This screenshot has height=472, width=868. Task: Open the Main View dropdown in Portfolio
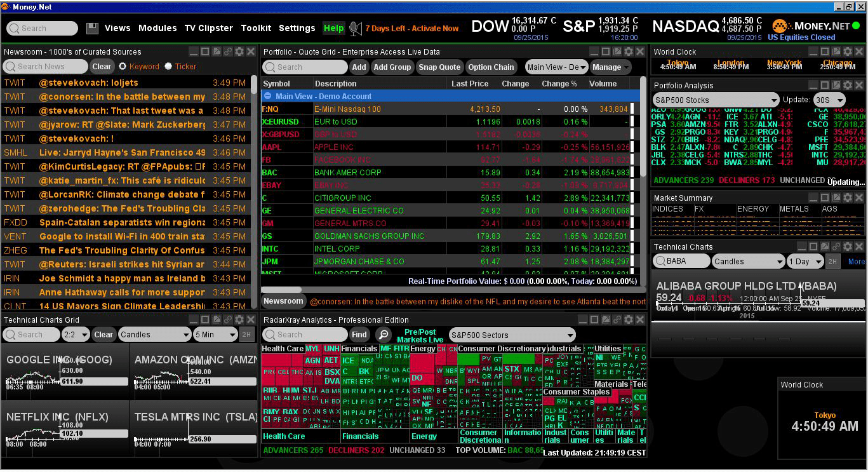(x=556, y=67)
